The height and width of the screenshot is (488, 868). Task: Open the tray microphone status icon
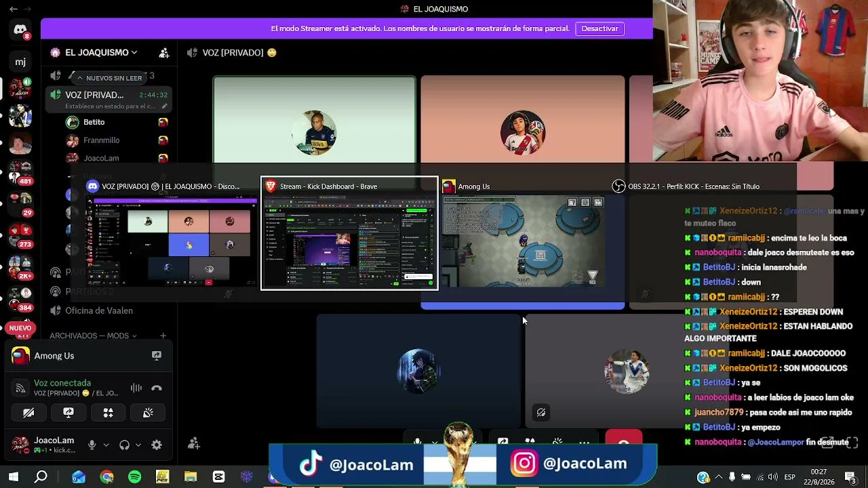[732, 477]
